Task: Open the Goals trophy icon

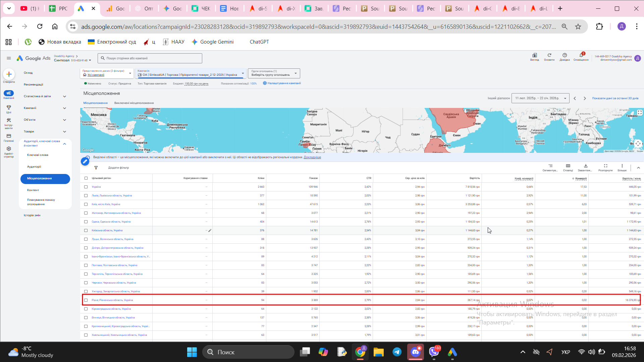Action: (x=9, y=108)
